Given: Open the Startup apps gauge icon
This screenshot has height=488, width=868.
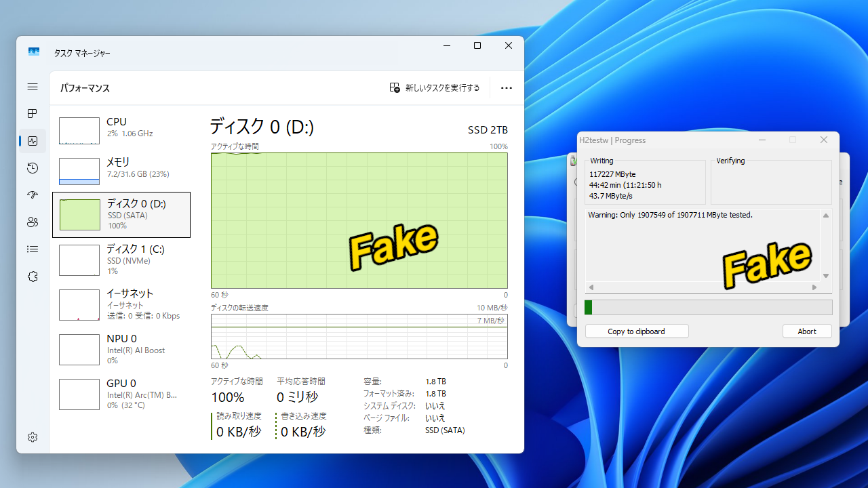Looking at the screenshot, I should pyautogui.click(x=33, y=195).
